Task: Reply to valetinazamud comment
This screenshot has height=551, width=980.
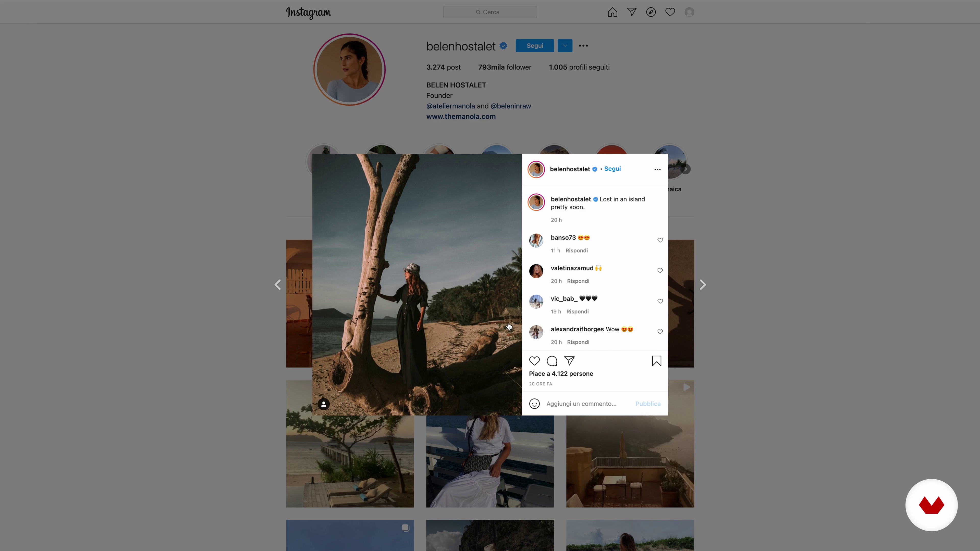Action: 578,281
